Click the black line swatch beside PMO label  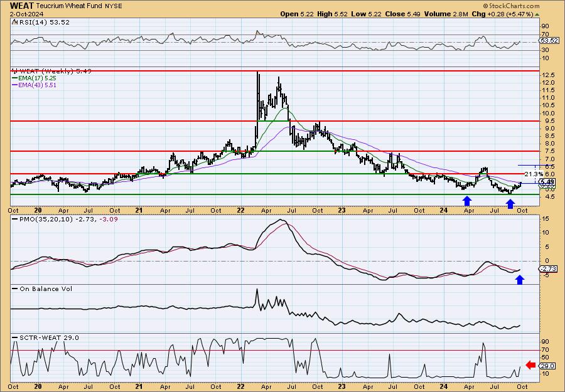[x=15, y=220]
